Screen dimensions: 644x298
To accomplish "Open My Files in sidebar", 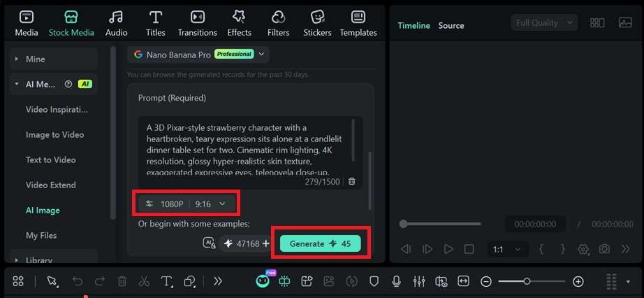I will (41, 236).
